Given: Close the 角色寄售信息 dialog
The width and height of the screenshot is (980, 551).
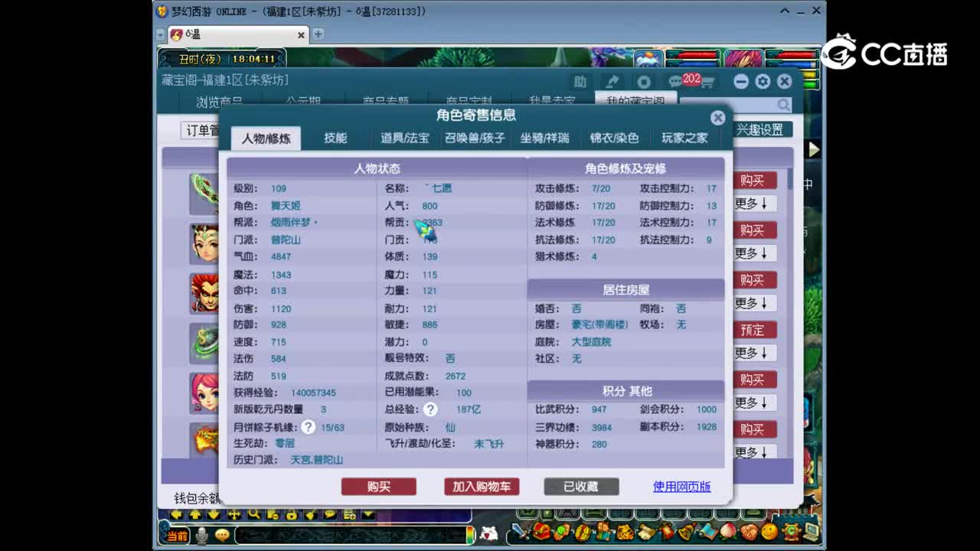Looking at the screenshot, I should point(717,117).
